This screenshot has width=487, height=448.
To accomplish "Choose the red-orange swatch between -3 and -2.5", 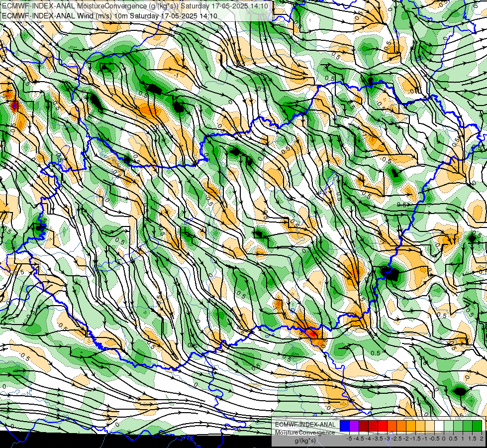I will coord(392,426).
